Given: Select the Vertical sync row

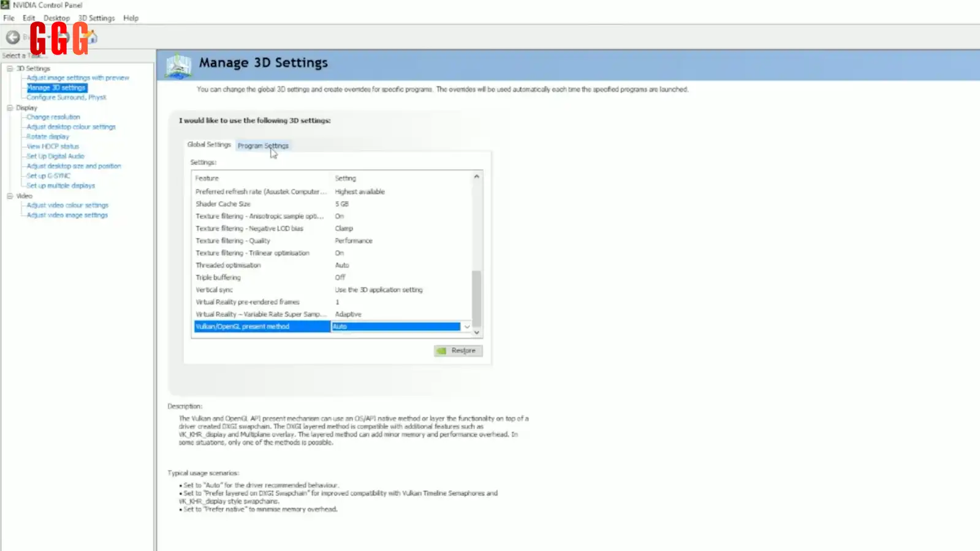Looking at the screenshot, I should (332, 290).
